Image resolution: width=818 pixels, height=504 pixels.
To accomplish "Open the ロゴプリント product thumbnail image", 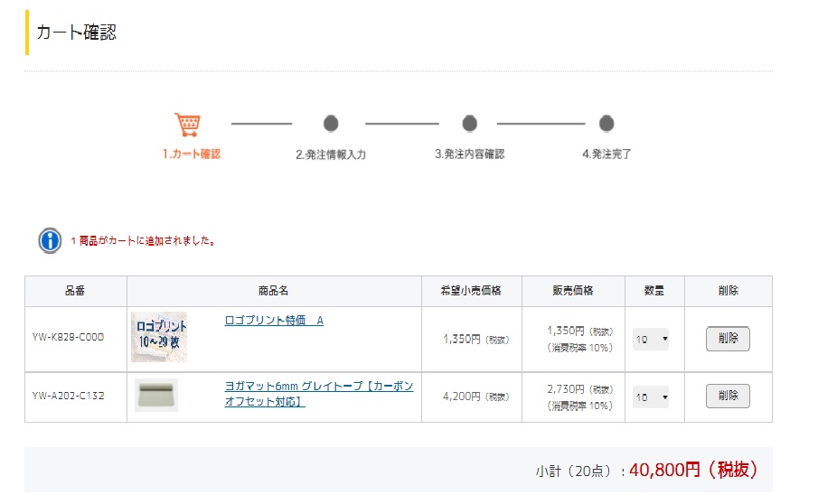I will coord(159,337).
